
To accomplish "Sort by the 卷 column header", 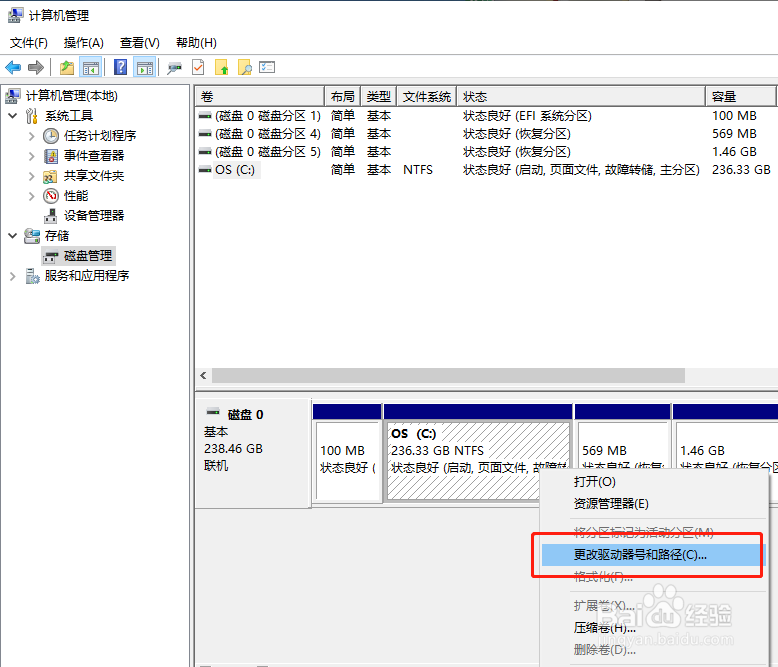I will pyautogui.click(x=259, y=96).
